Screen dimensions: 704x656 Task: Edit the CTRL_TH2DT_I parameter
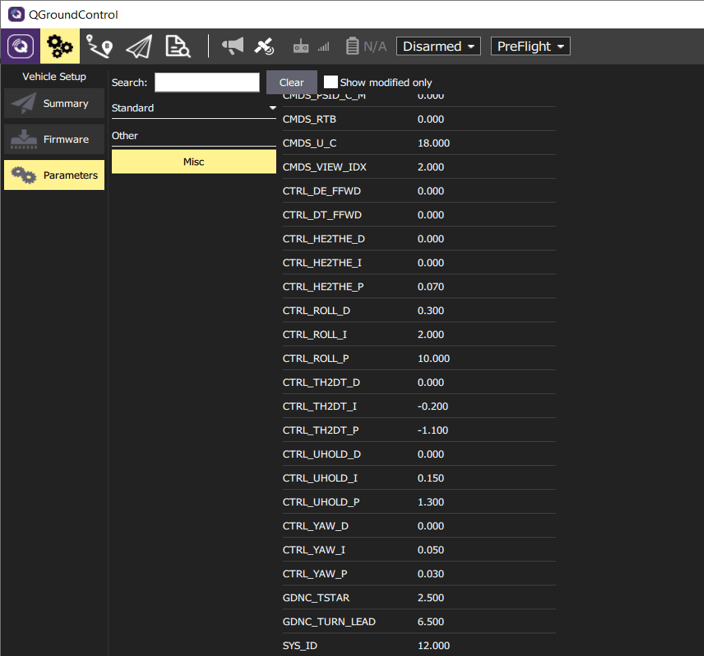419,406
